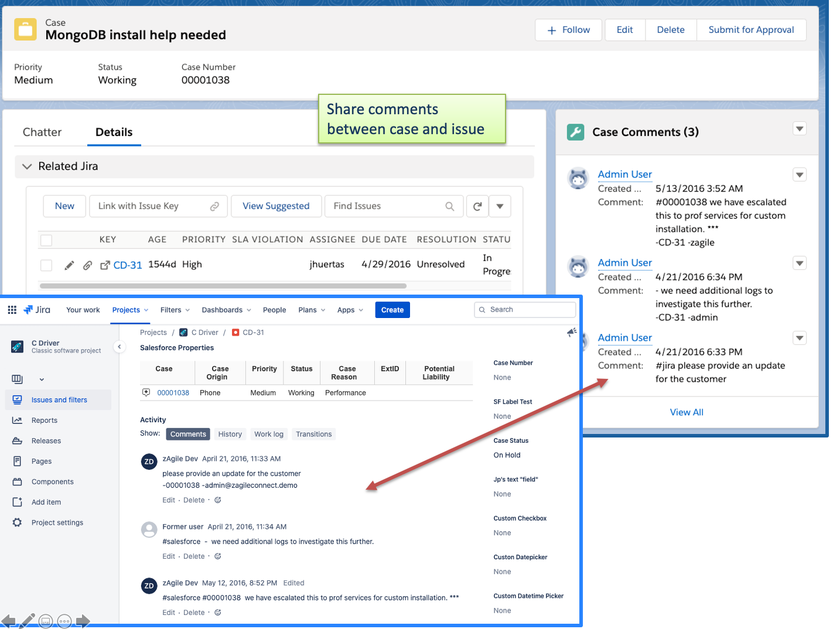Click the Edit case button

click(x=624, y=30)
